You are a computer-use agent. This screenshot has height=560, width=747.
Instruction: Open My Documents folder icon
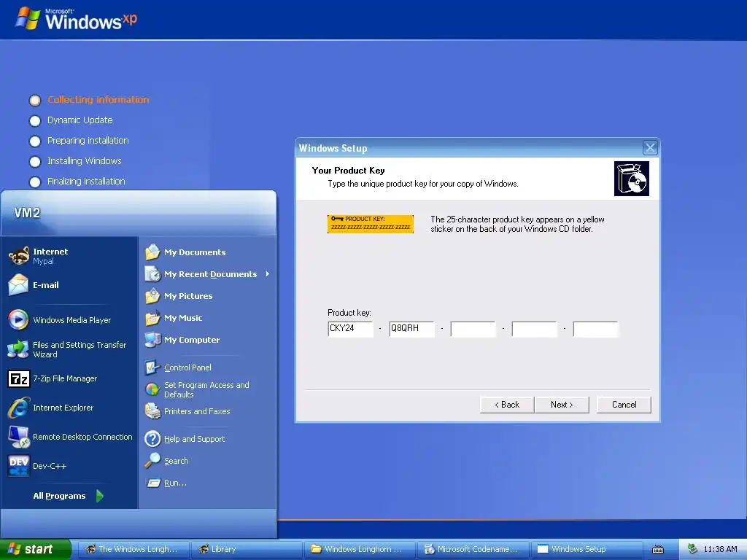click(x=152, y=252)
